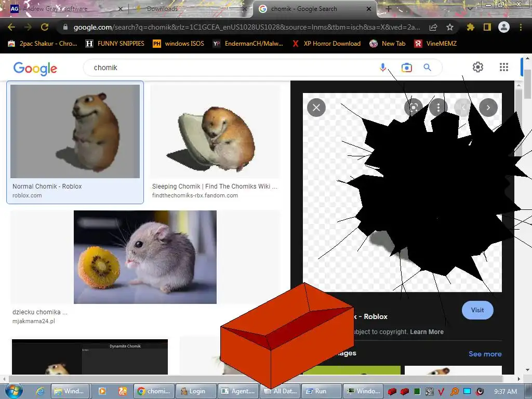The width and height of the screenshot is (532, 399).
Task: Open the tab search dropdown arrow
Action: [470, 9]
